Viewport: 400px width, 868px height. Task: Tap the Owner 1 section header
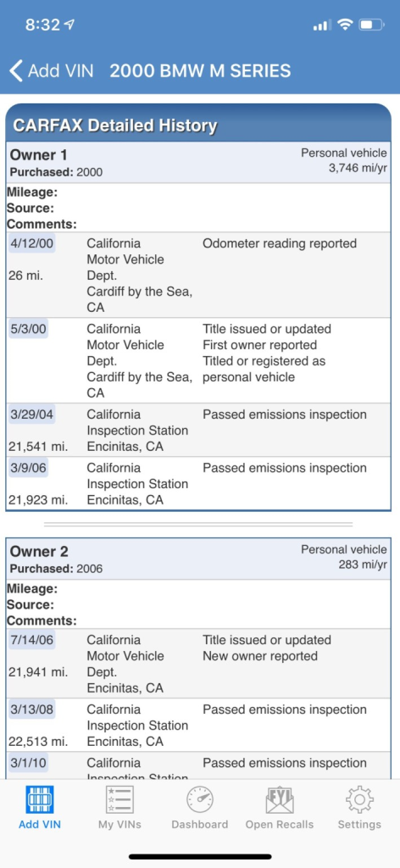pos(198,162)
